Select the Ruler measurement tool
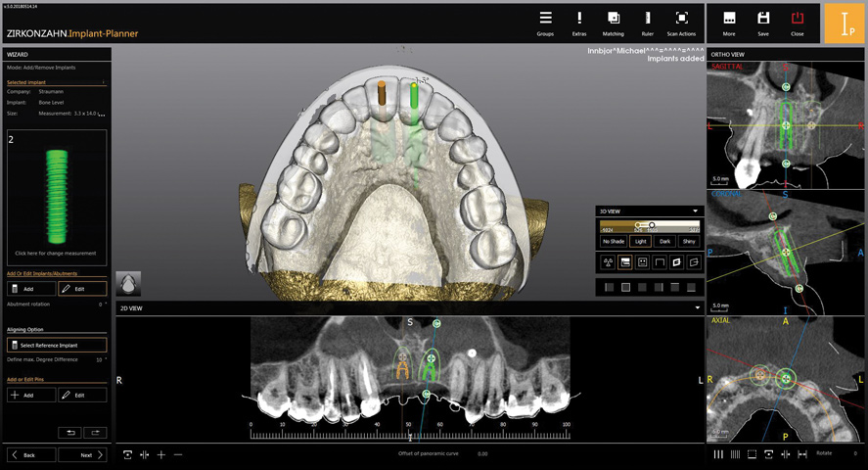This screenshot has width=868, height=470. point(647,23)
